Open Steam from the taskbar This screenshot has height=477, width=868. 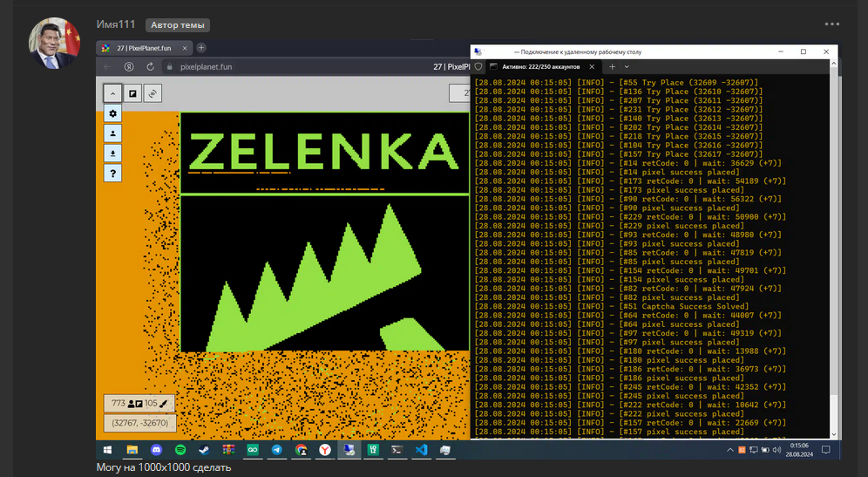click(x=204, y=450)
